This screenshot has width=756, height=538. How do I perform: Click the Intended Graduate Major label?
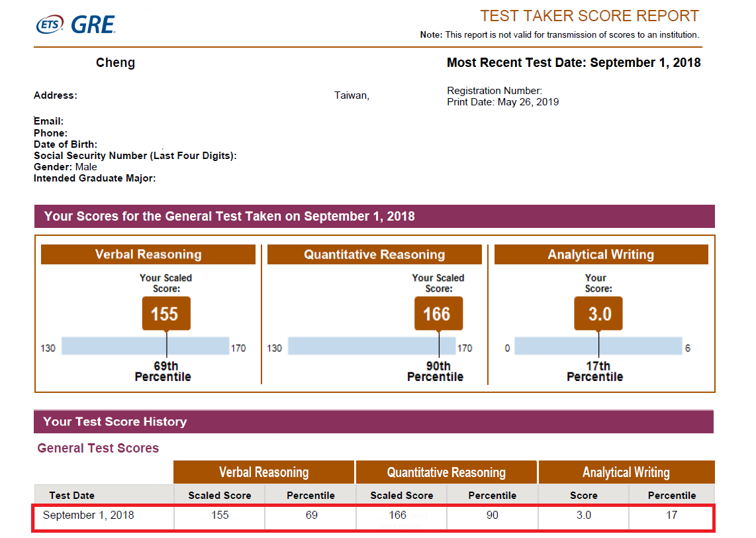(95, 178)
